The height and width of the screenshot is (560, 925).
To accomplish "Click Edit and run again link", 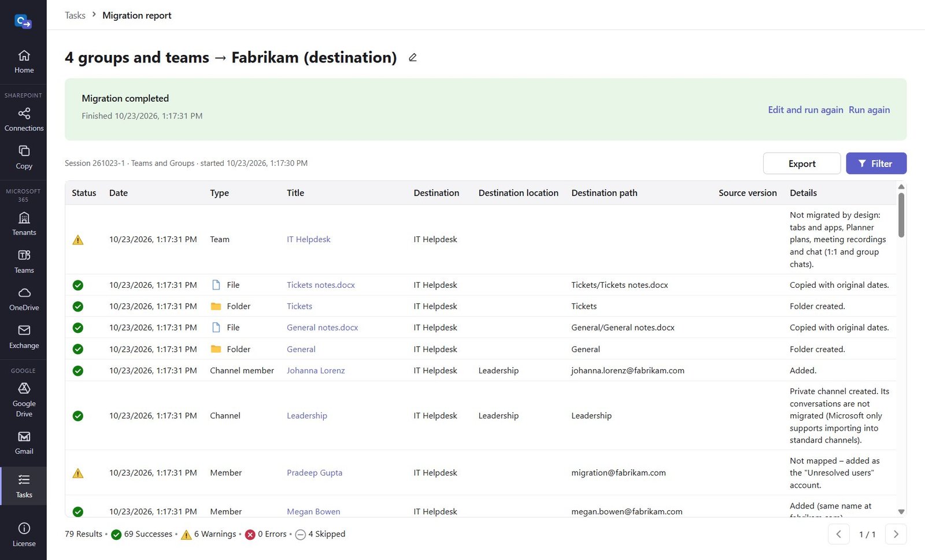I will [x=805, y=110].
